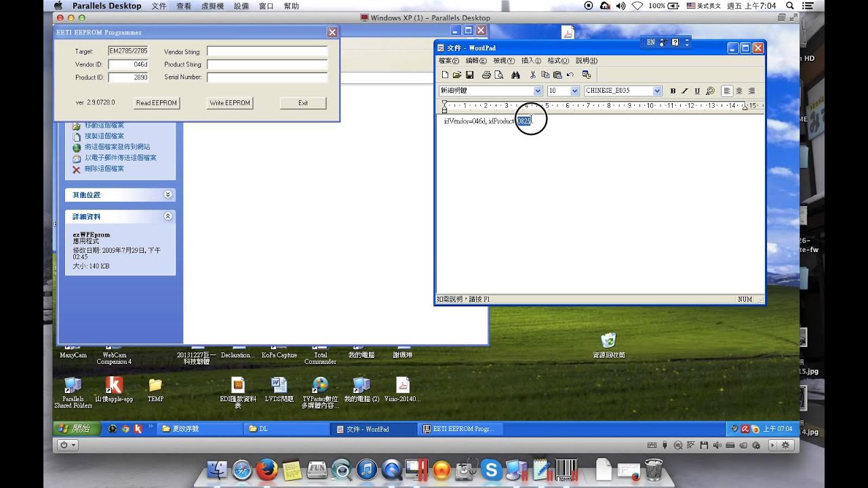Open the 檢視(V) menu in WordPad
The height and width of the screenshot is (488, 868).
tap(504, 61)
